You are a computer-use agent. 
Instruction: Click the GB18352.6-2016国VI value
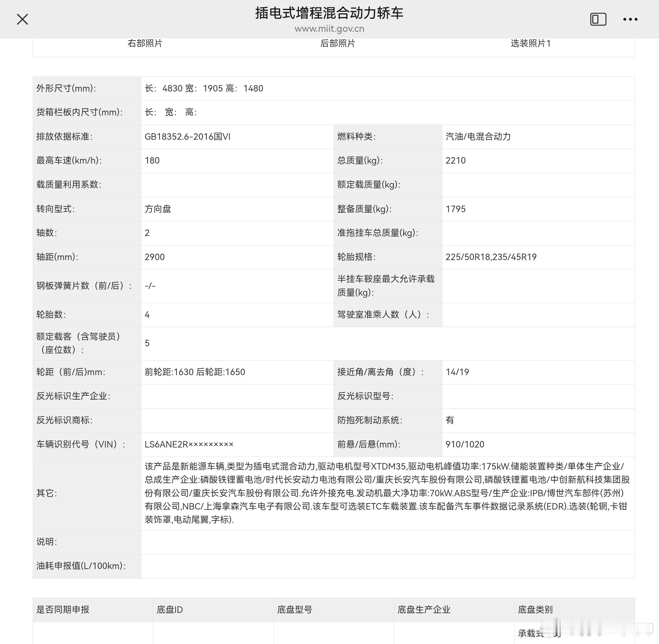(x=187, y=137)
